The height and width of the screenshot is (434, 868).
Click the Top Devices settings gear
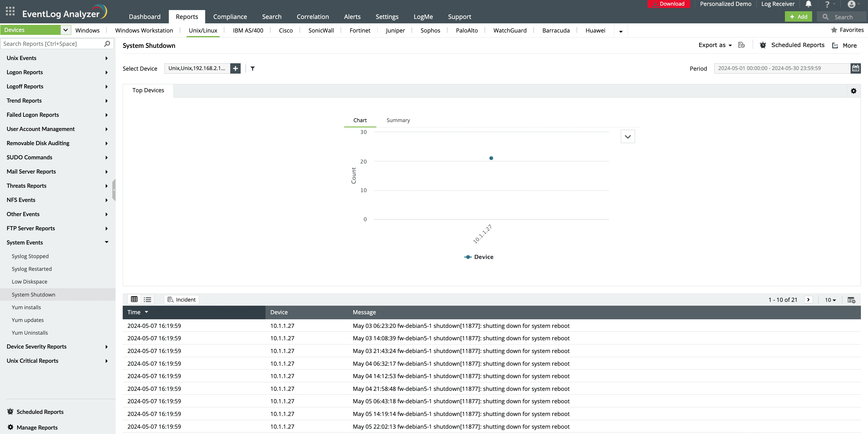pyautogui.click(x=853, y=91)
